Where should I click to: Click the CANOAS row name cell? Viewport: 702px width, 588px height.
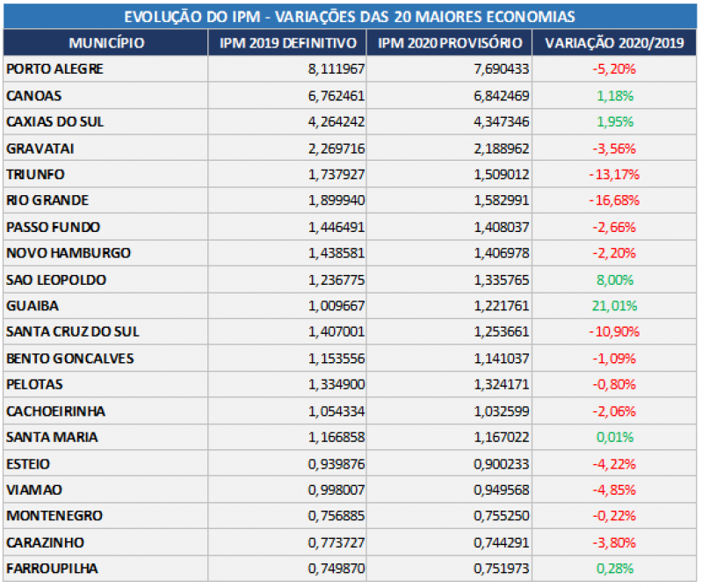[x=33, y=95]
